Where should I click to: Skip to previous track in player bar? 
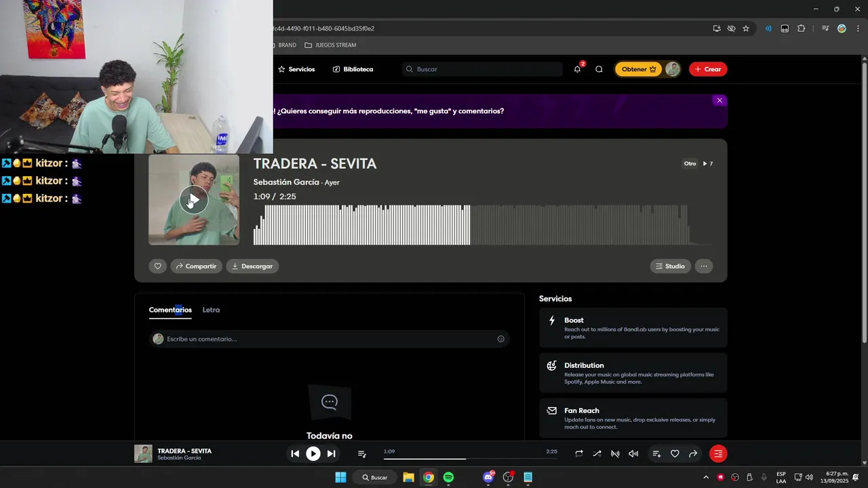tap(295, 453)
